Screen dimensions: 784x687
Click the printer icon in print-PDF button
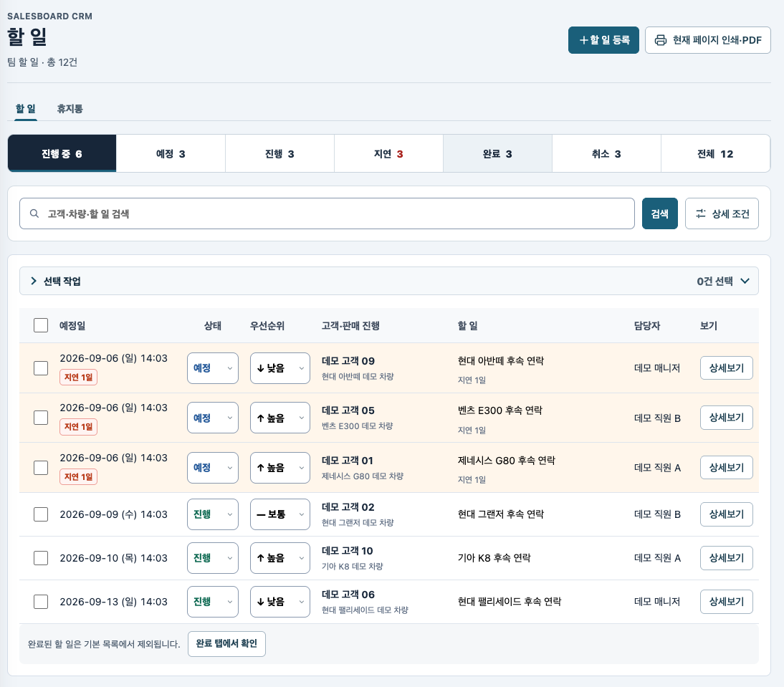[x=661, y=40]
